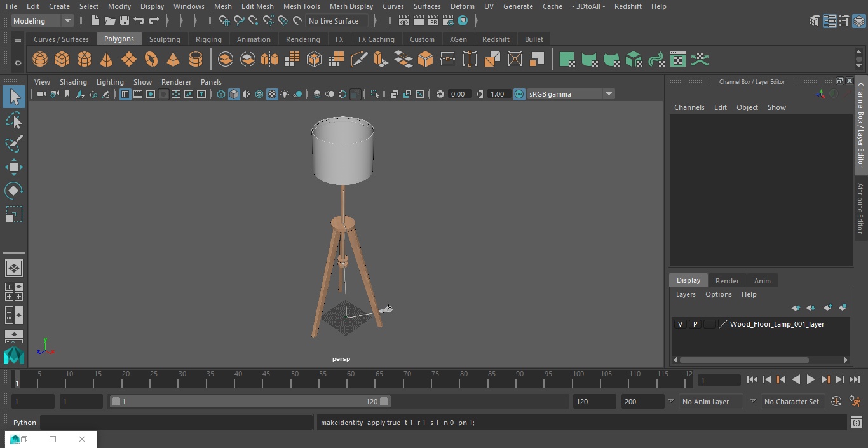
Task: Switch to the Sculpting shelf tab
Action: (x=165, y=39)
